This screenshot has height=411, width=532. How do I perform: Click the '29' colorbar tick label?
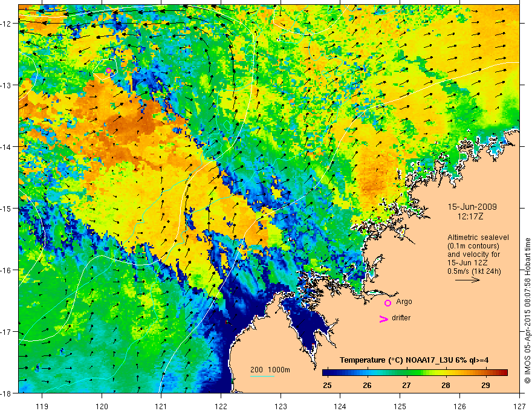[485, 385]
